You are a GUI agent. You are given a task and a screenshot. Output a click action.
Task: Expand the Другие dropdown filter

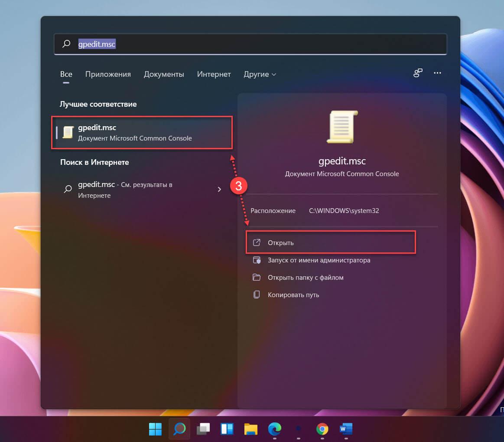260,74
